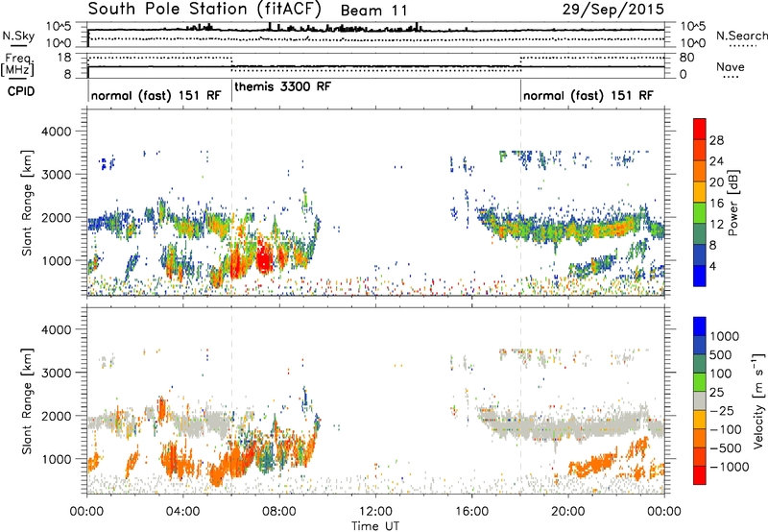Click the '20:00' time tick label
This screenshot has height=532, width=768.
pyautogui.click(x=568, y=512)
